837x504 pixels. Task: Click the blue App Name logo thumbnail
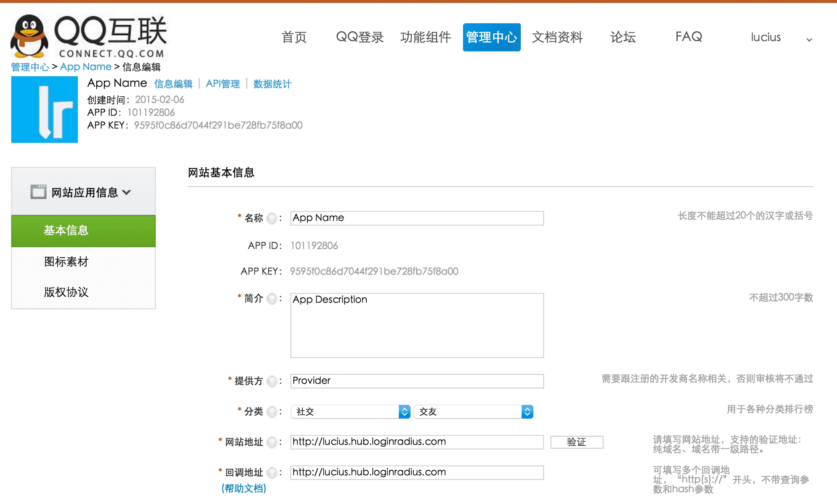pyautogui.click(x=45, y=110)
